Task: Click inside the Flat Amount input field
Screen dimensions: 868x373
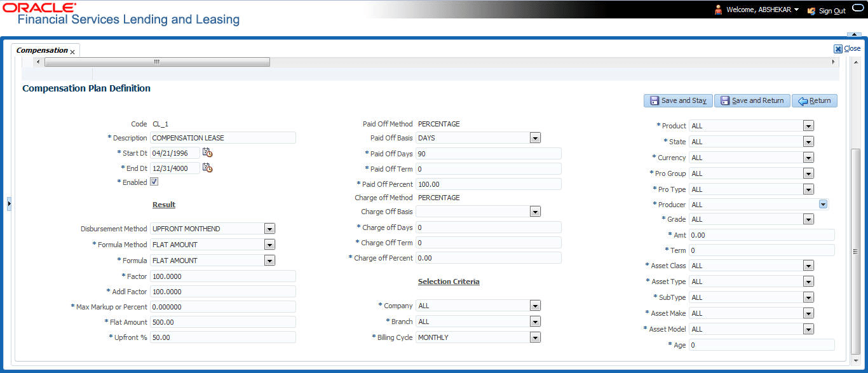Action: pyautogui.click(x=222, y=322)
